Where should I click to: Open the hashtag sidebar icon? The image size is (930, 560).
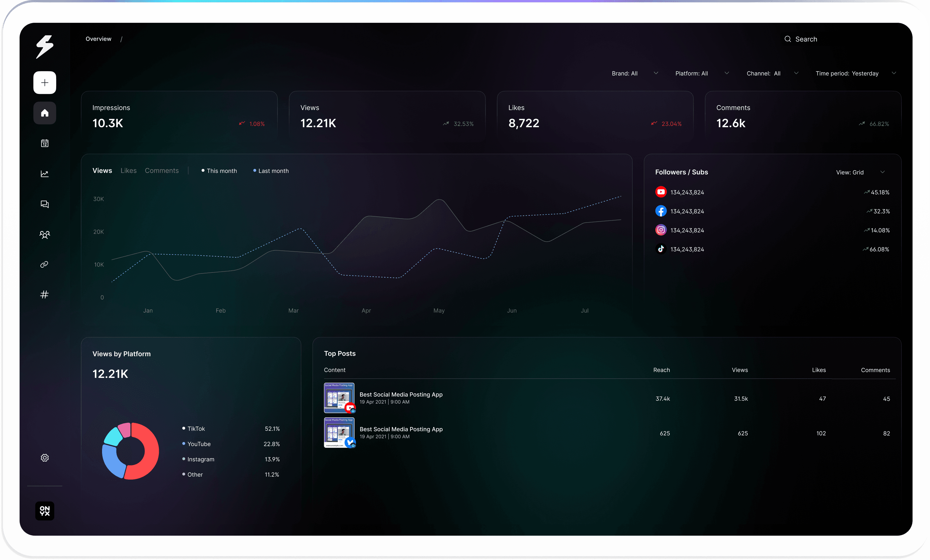click(x=45, y=295)
